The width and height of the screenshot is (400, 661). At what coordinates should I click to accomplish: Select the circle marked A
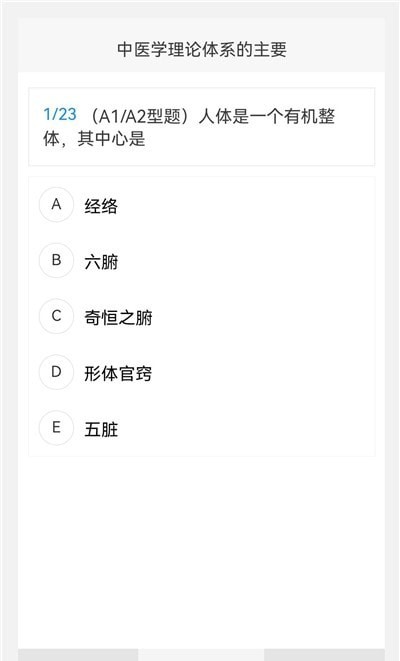click(x=56, y=204)
